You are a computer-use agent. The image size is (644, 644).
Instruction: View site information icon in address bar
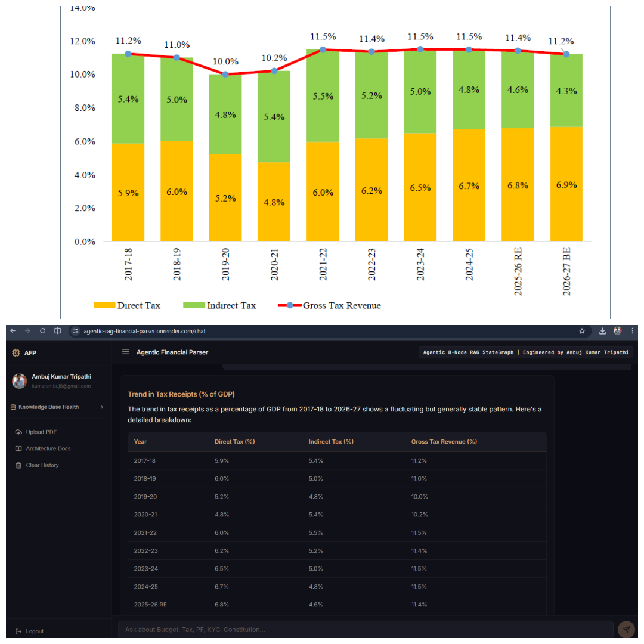(x=75, y=331)
